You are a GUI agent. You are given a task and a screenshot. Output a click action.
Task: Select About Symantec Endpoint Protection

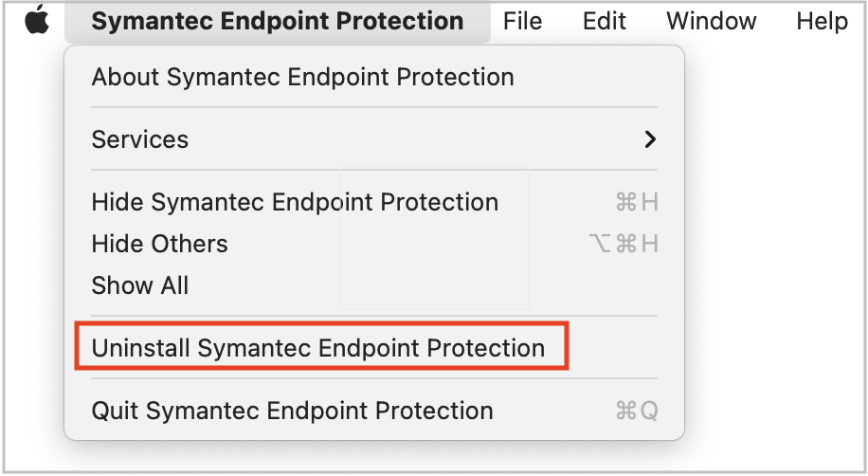coord(374,77)
